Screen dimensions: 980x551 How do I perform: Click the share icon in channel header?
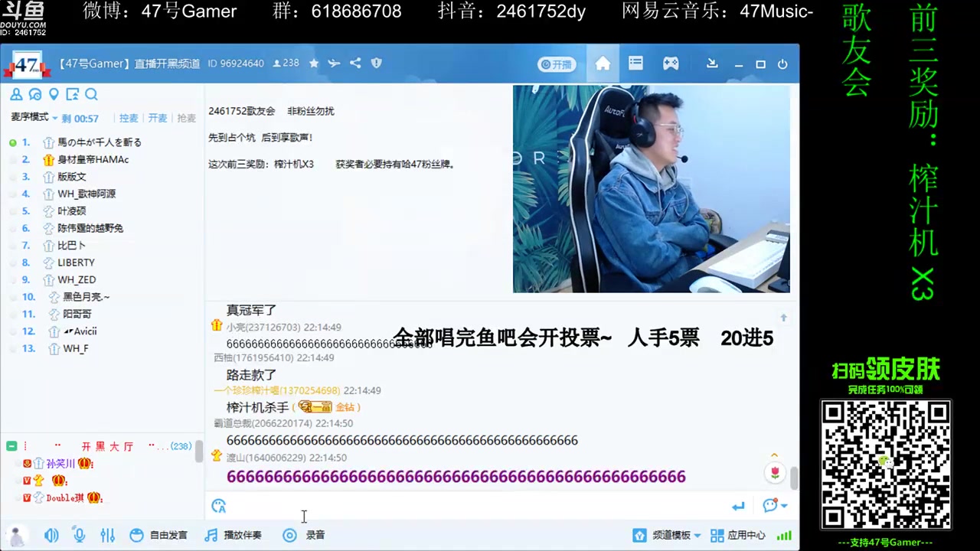(x=355, y=64)
